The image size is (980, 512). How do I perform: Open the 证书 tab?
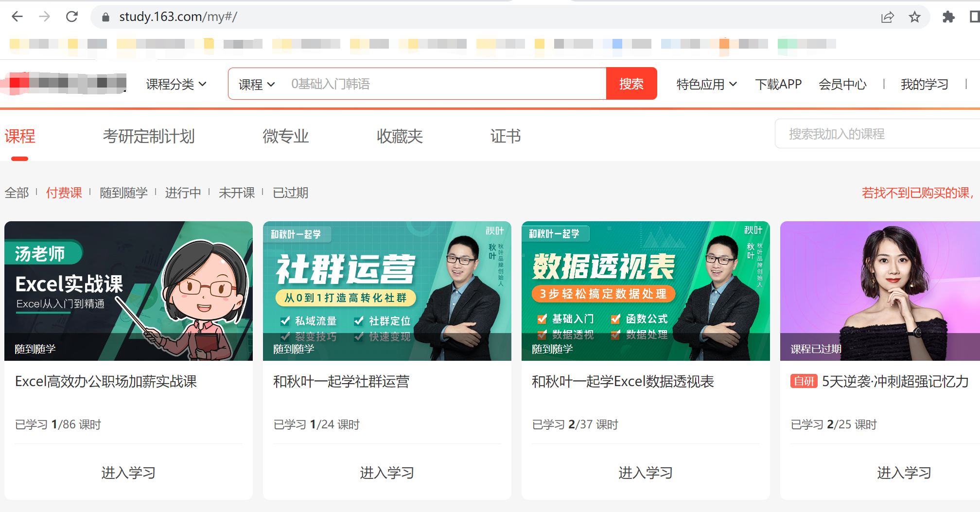click(x=505, y=137)
